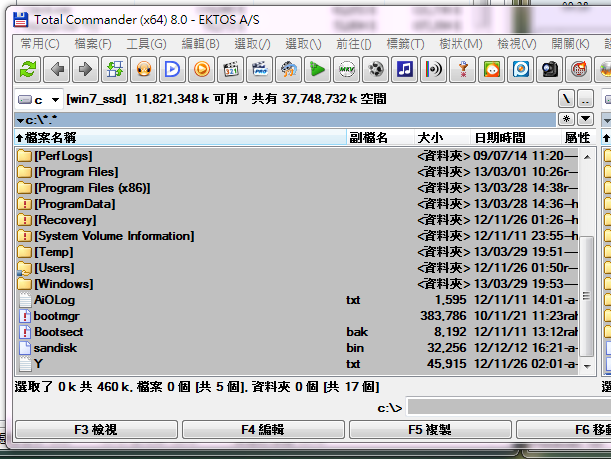
Task: Select the Bootsect bak file
Action: 297,332
